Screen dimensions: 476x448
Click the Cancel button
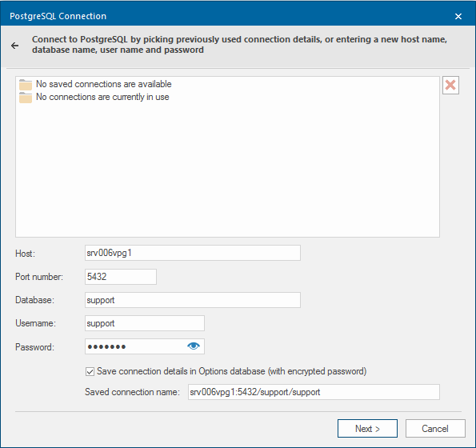[x=435, y=429]
